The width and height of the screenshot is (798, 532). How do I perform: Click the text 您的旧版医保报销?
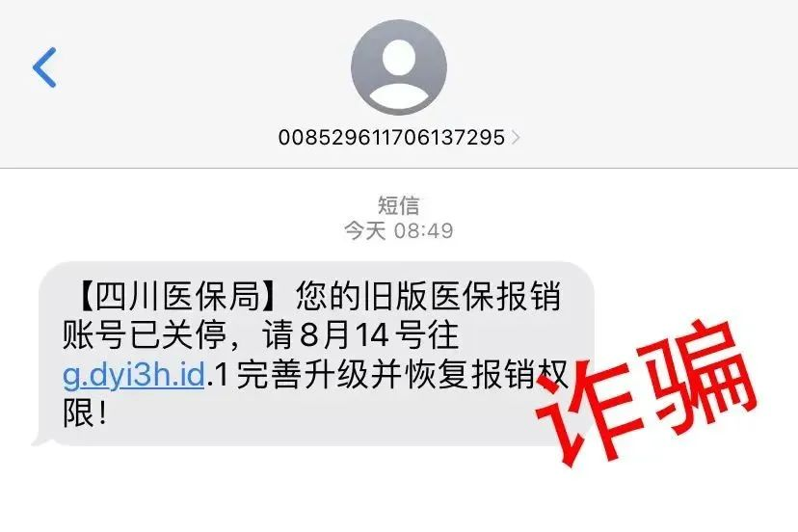(429, 296)
